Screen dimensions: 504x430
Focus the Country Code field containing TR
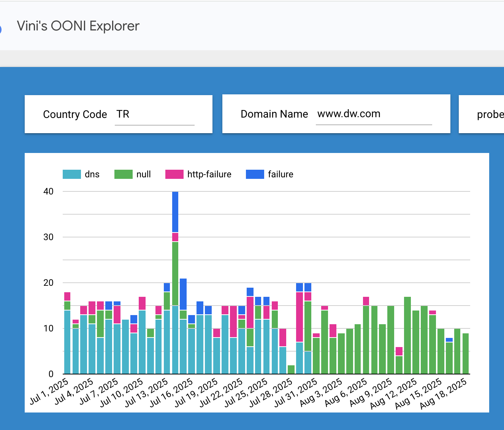154,115
